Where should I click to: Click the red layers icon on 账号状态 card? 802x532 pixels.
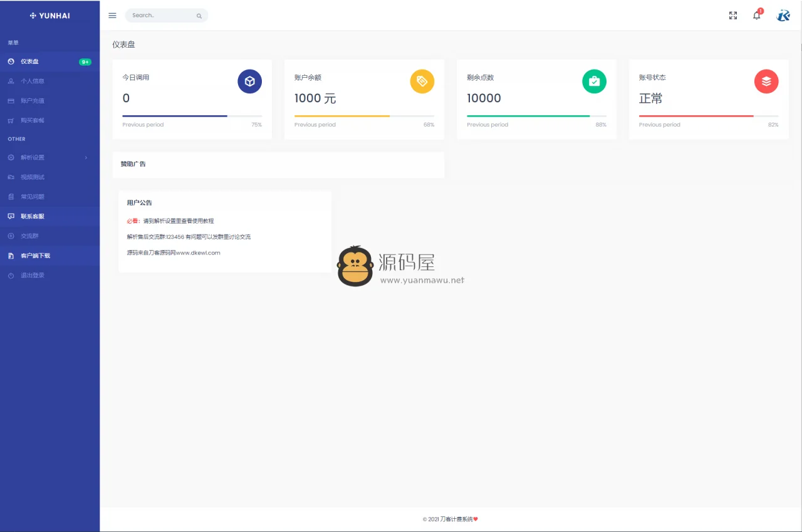(x=766, y=81)
